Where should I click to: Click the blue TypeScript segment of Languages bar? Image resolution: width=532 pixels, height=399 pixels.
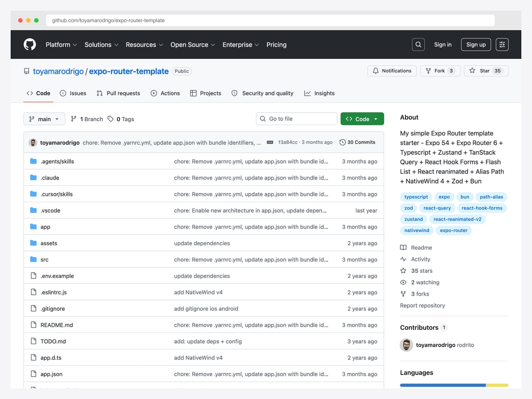[x=443, y=385]
